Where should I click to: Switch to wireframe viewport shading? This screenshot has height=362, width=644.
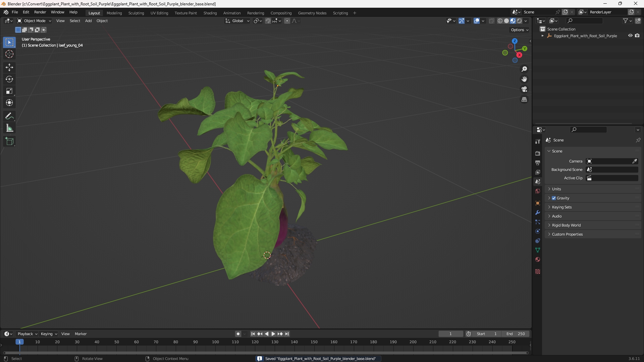(x=500, y=21)
